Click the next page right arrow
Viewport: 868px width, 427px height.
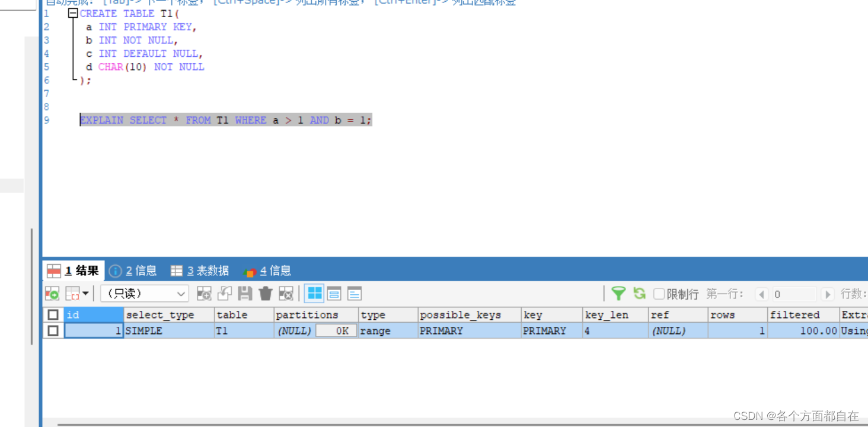(828, 294)
